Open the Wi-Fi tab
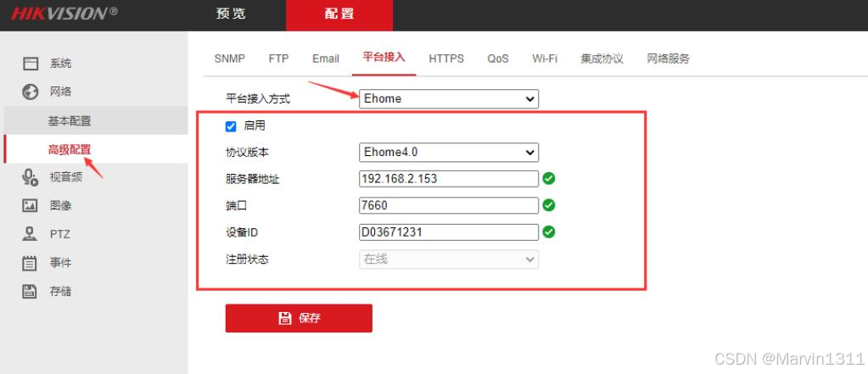The height and width of the screenshot is (374, 868). (545, 59)
